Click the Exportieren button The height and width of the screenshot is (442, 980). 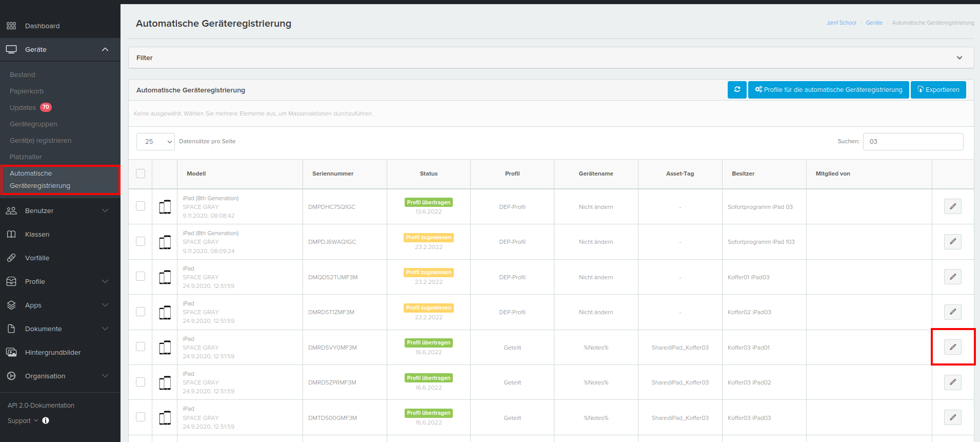[938, 90]
